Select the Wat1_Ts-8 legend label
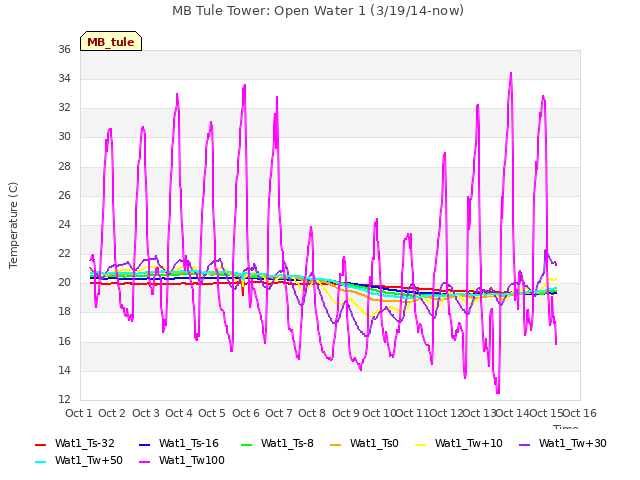This screenshot has width=640, height=480. [x=287, y=444]
